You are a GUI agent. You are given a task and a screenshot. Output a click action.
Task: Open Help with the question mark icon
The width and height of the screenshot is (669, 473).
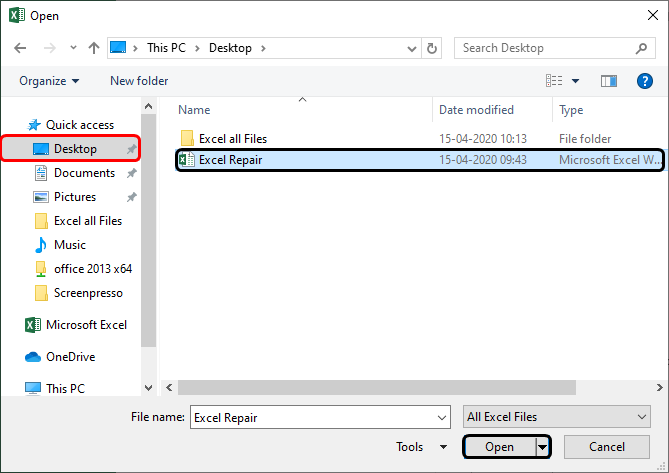click(645, 81)
